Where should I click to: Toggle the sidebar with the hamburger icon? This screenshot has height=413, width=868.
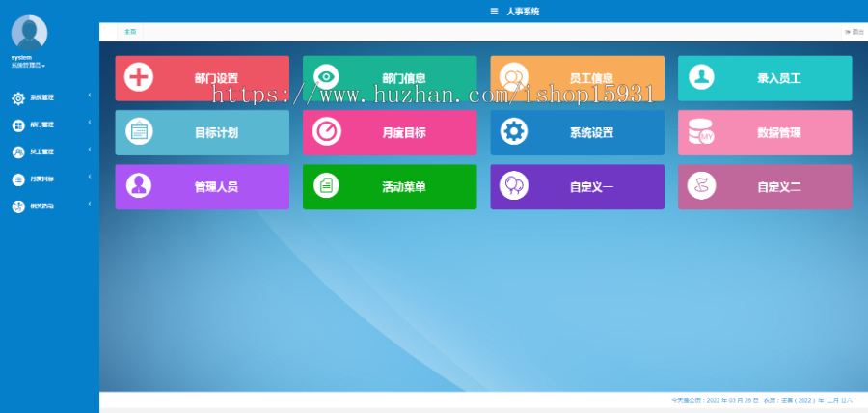(495, 12)
